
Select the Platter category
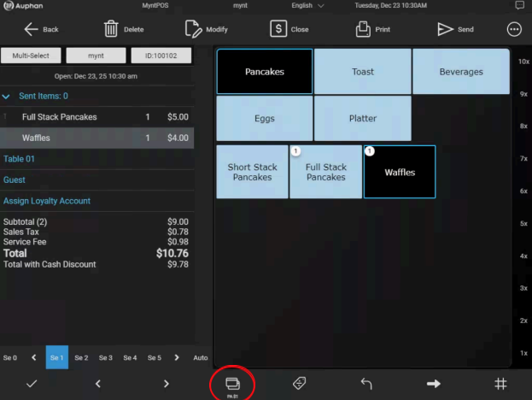click(363, 118)
